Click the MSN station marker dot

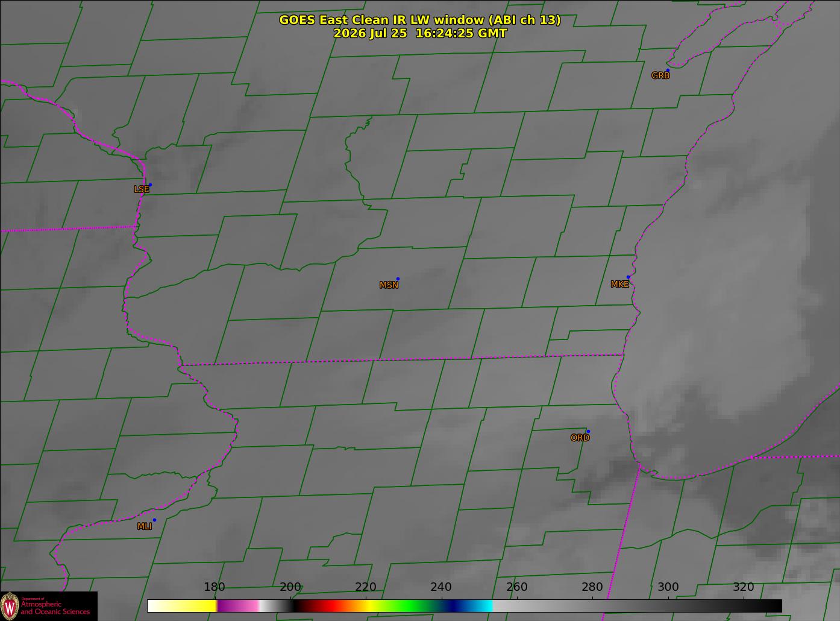[398, 279]
